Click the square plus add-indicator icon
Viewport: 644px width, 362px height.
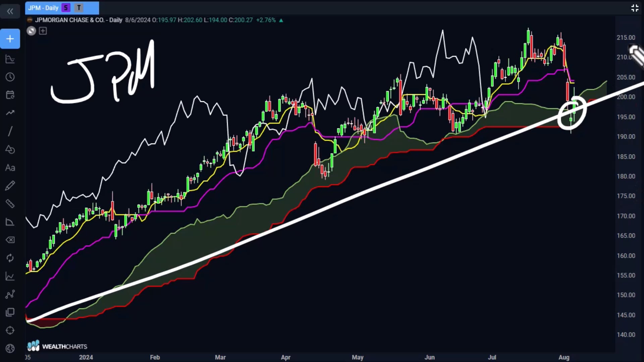43,31
